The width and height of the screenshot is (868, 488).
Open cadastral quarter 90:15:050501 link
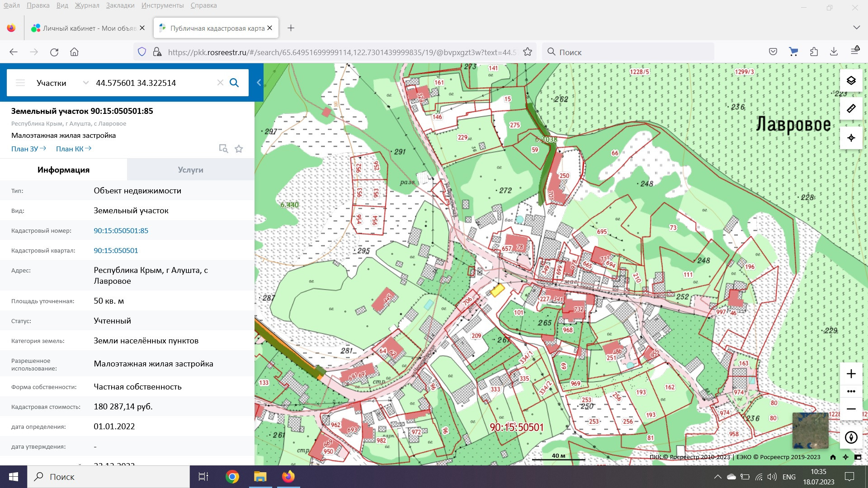[116, 250]
